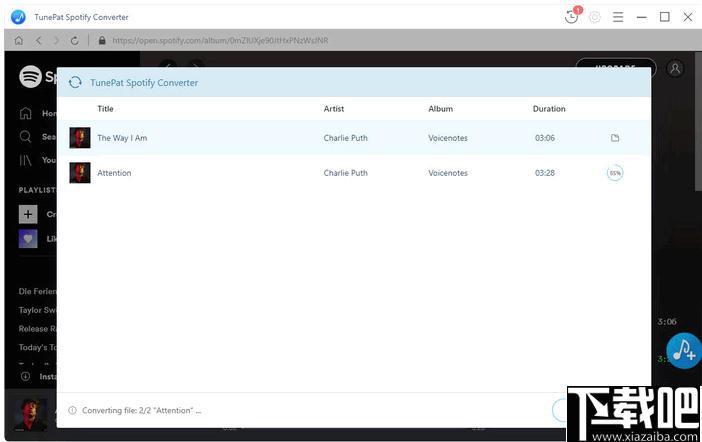Click Voicenotes in the Attention row
The height and width of the screenshot is (442, 702).
click(448, 173)
